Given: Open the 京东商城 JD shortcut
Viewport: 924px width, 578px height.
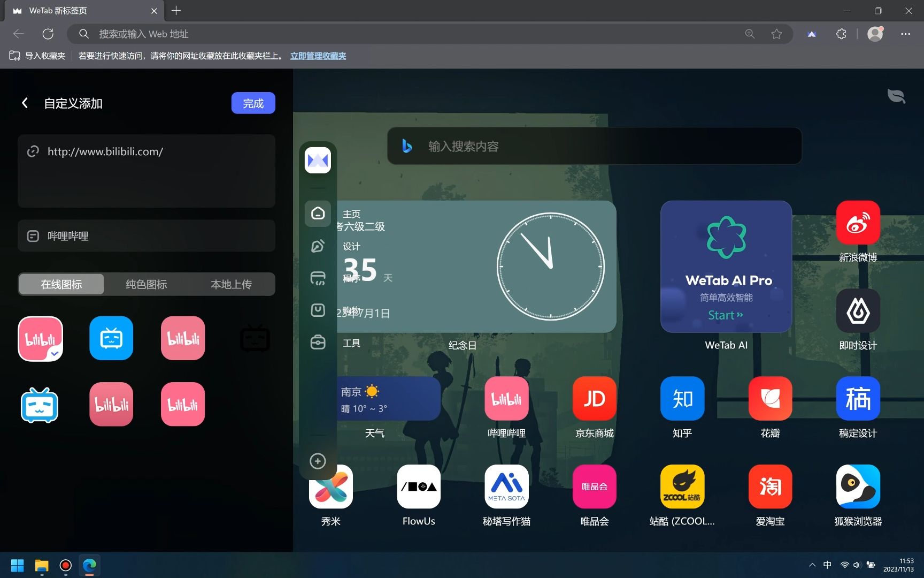Looking at the screenshot, I should tap(594, 399).
